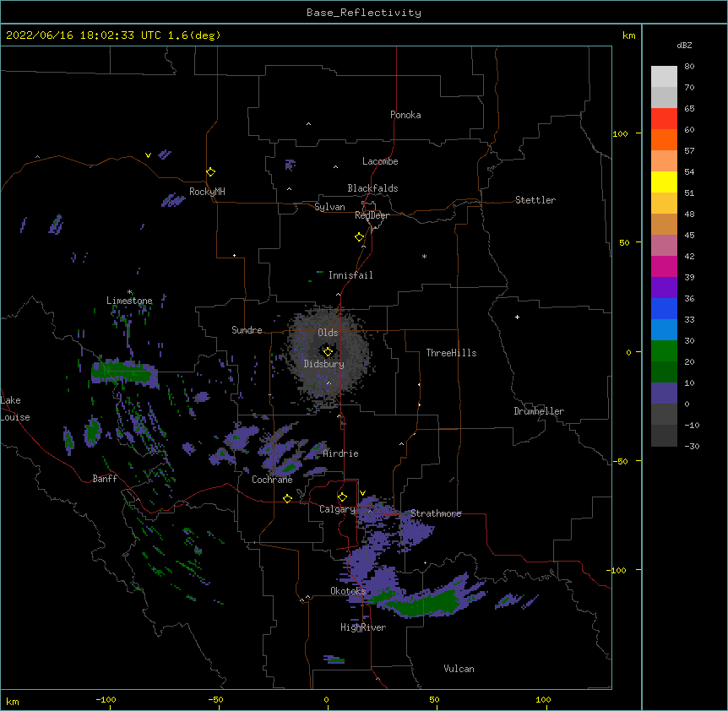728x711 pixels.
Task: Click the Banff label
Action: pyautogui.click(x=105, y=479)
